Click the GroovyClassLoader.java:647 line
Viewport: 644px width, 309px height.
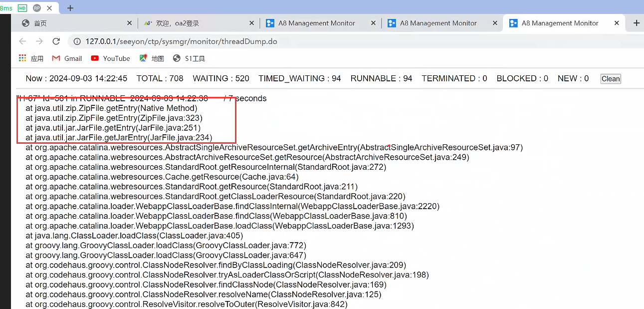[x=166, y=255]
